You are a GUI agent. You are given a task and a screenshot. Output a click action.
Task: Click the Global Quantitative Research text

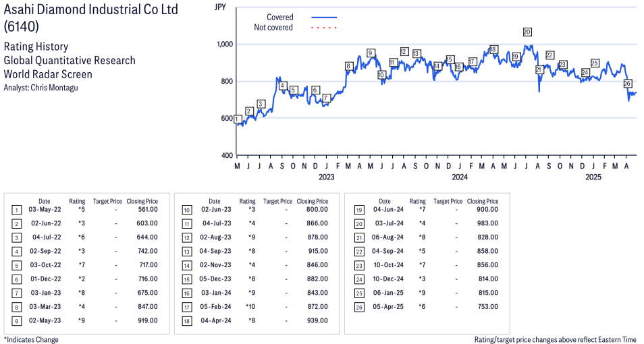(70, 60)
